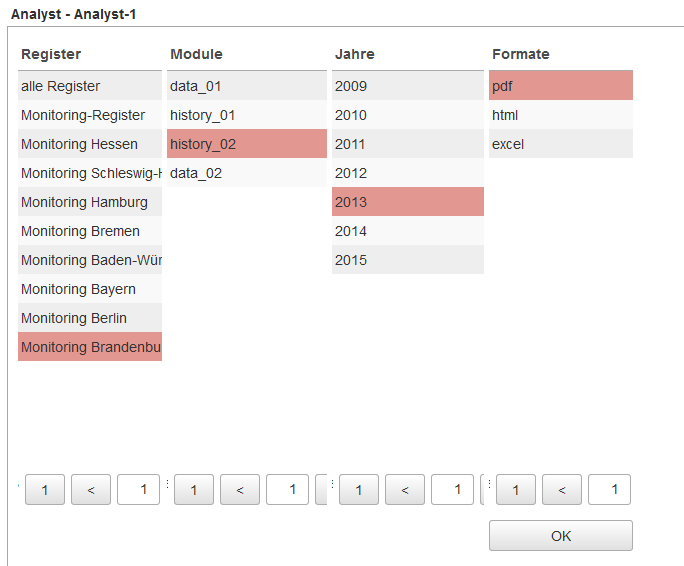This screenshot has height=566, width=684.
Task: Choose data_01 in the Module list
Action: pyautogui.click(x=246, y=86)
